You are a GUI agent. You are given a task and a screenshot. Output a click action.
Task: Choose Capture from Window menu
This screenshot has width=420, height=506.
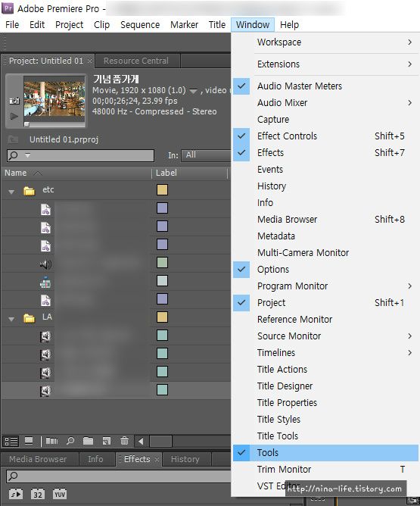coord(325,120)
